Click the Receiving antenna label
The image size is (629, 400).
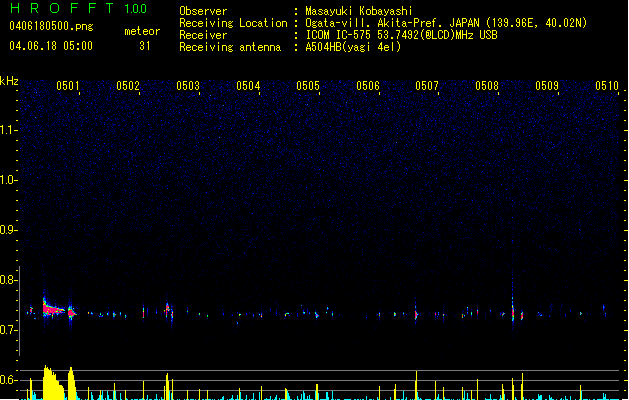point(230,47)
